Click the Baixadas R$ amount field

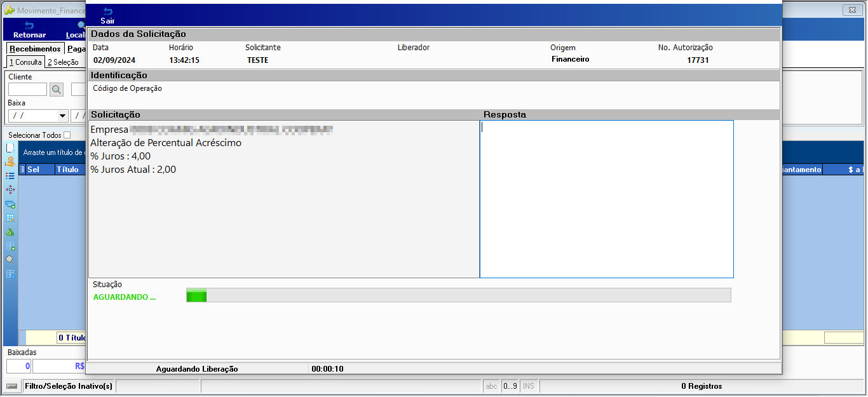(x=60, y=366)
